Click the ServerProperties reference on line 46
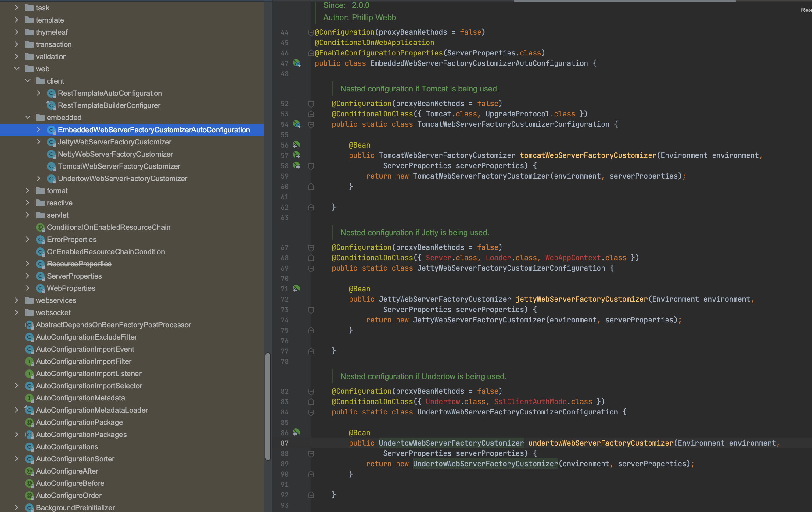The width and height of the screenshot is (812, 512). [481, 53]
